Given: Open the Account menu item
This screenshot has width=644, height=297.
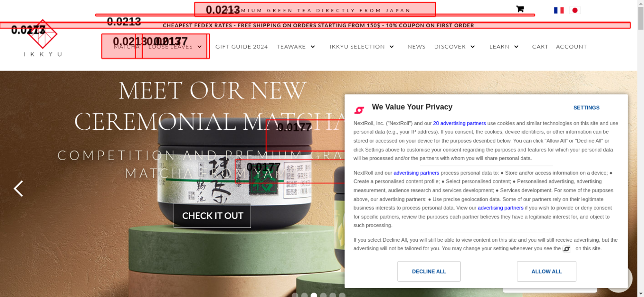Looking at the screenshot, I should click(571, 47).
